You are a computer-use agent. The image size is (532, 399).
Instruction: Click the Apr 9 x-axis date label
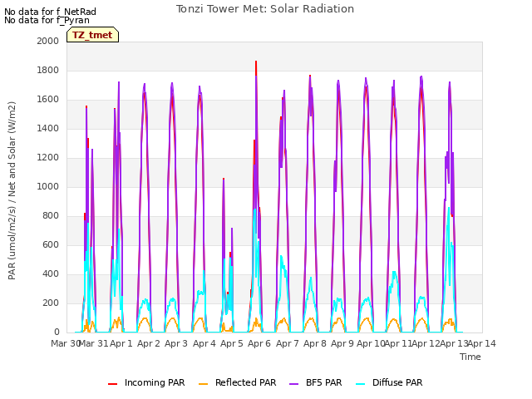[342, 343]
